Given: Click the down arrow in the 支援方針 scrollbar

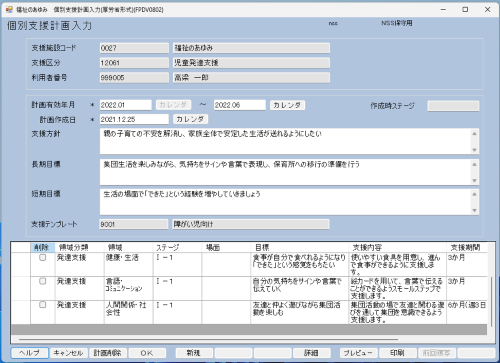Looking at the screenshot, I should click(x=475, y=150).
